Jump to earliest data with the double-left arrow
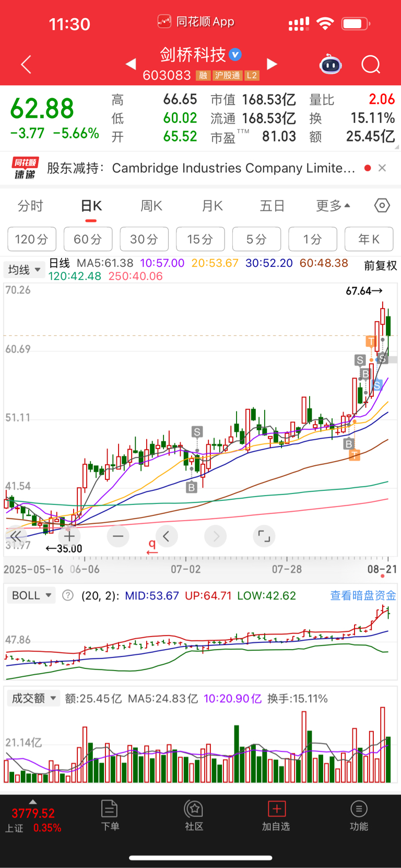 [16, 536]
